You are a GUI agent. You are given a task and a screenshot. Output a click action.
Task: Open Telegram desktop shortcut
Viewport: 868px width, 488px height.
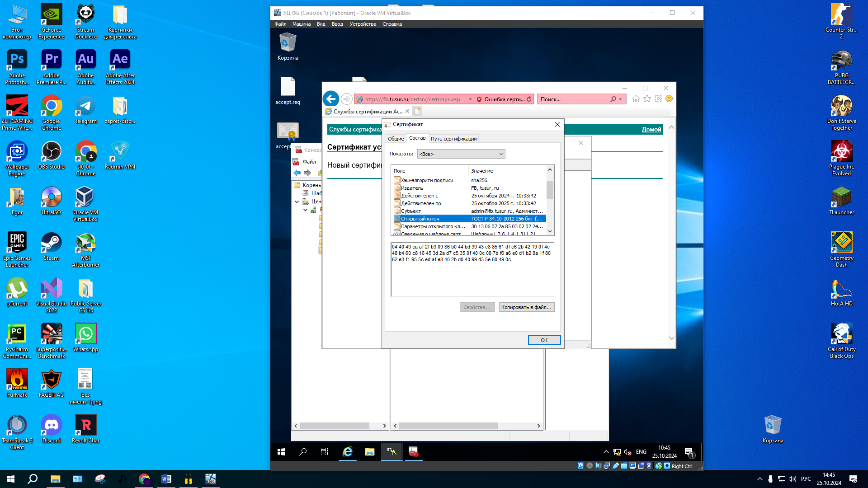pos(85,110)
